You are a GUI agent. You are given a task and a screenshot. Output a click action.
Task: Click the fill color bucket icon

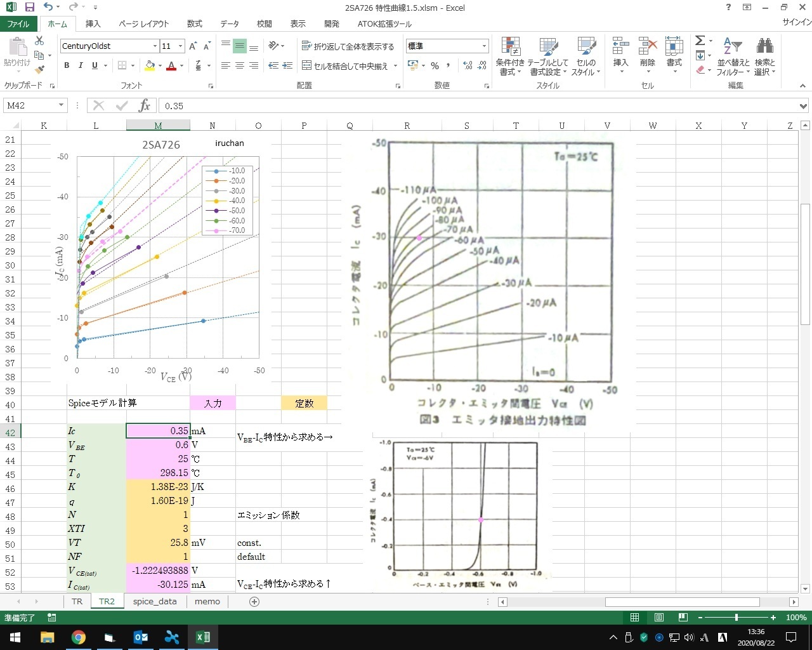[150, 65]
